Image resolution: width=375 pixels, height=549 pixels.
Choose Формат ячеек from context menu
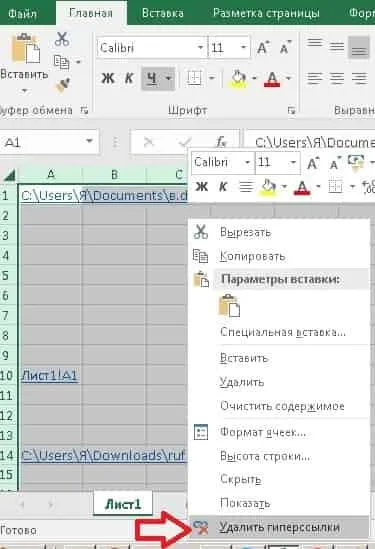(x=263, y=432)
